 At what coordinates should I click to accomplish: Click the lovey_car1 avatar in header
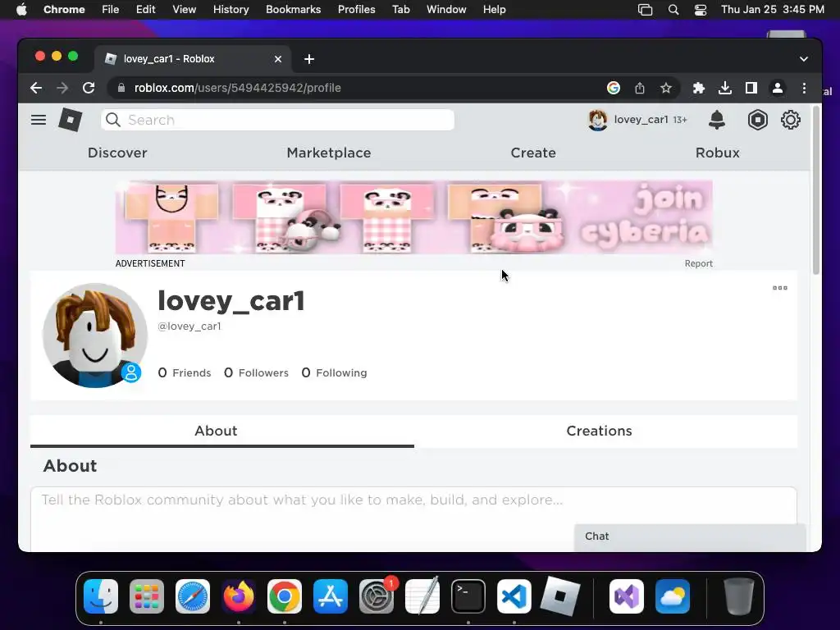[597, 120]
